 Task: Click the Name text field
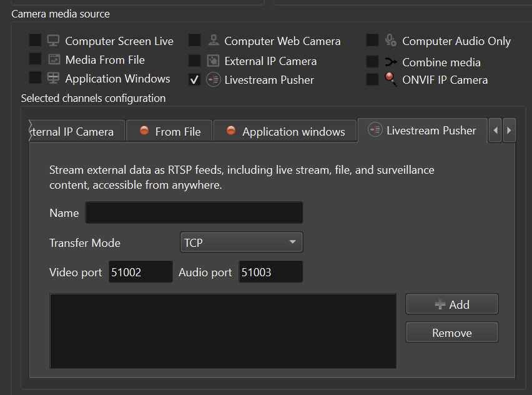[x=194, y=213]
